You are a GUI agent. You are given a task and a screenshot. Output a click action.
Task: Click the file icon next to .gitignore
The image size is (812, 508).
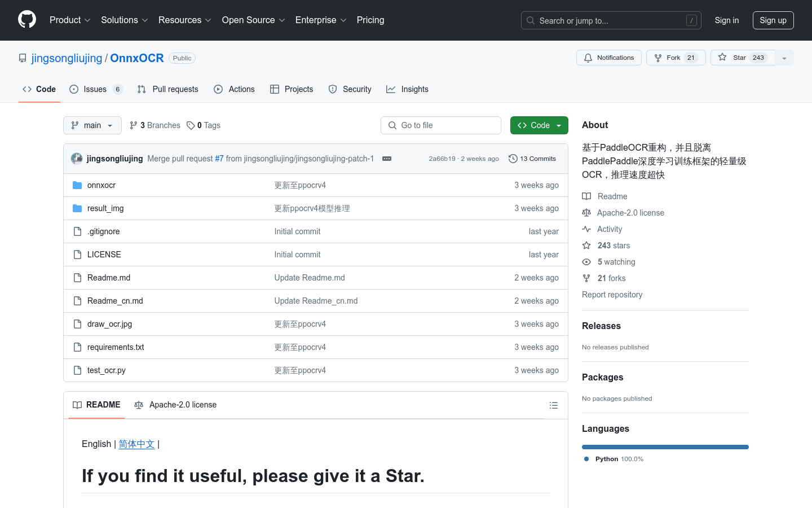click(77, 231)
